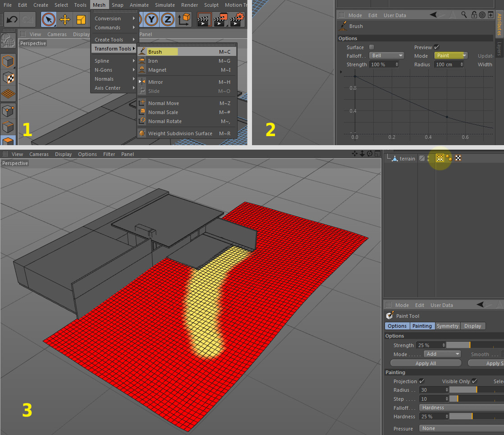Open the Falloff Bell dropdown
Viewport: 504px width, 435px height.
coord(387,55)
